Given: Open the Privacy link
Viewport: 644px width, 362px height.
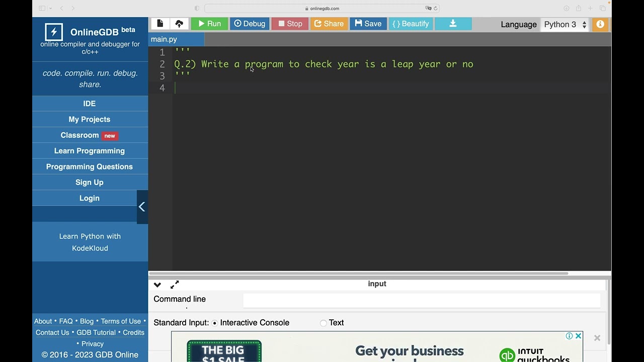Looking at the screenshot, I should pyautogui.click(x=93, y=344).
